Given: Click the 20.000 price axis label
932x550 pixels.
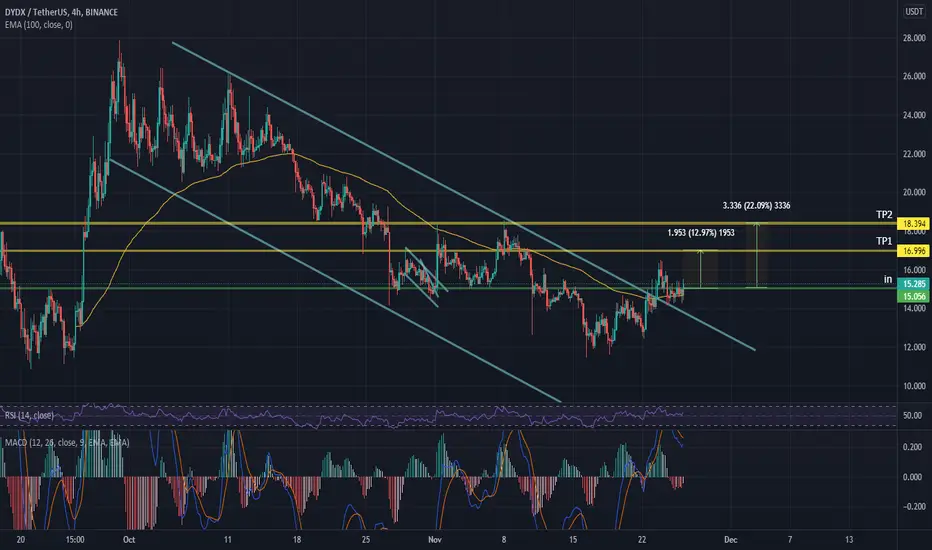Looking at the screenshot, I should pos(914,192).
